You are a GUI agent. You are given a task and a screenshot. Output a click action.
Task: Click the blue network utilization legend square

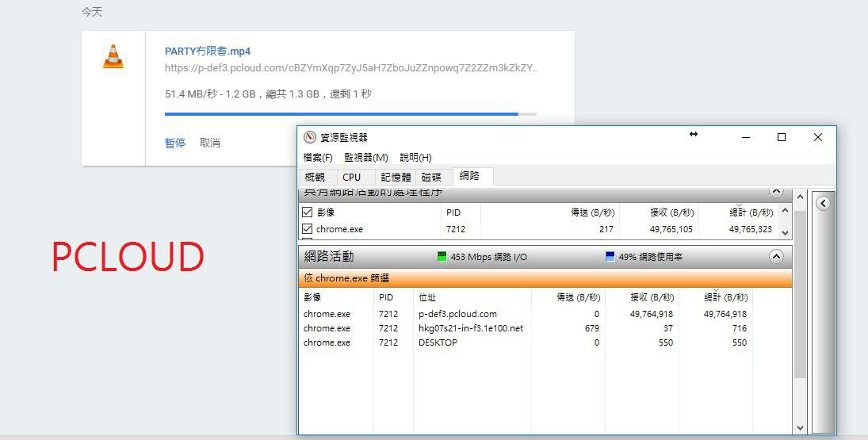(610, 257)
